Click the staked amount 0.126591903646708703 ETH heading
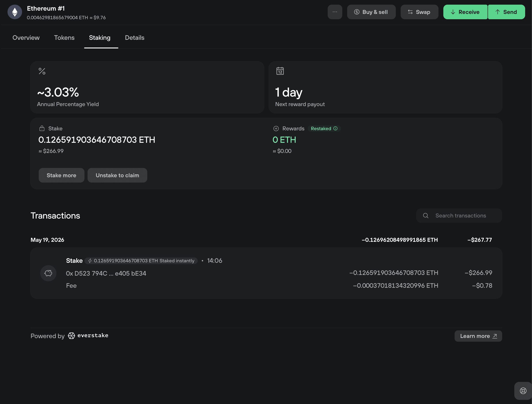The width and height of the screenshot is (532, 404). (97, 140)
